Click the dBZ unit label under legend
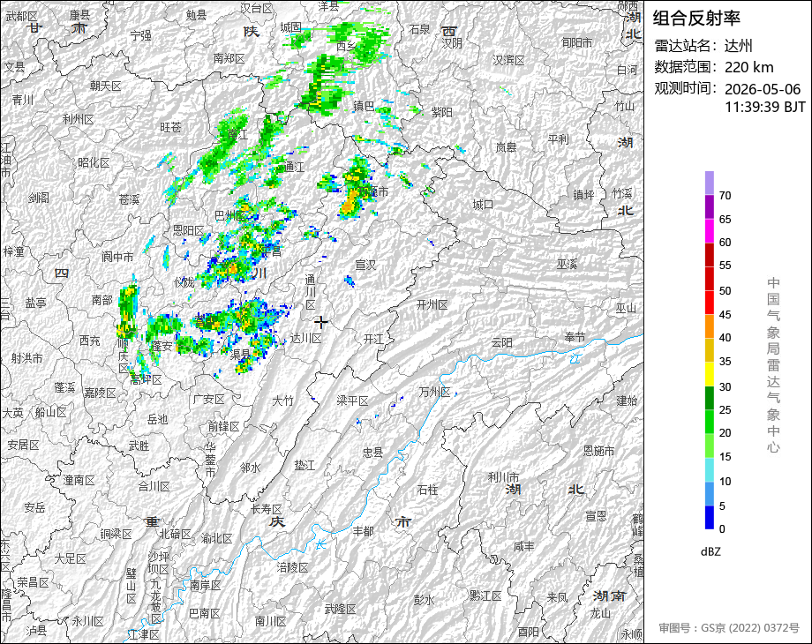 (710, 552)
